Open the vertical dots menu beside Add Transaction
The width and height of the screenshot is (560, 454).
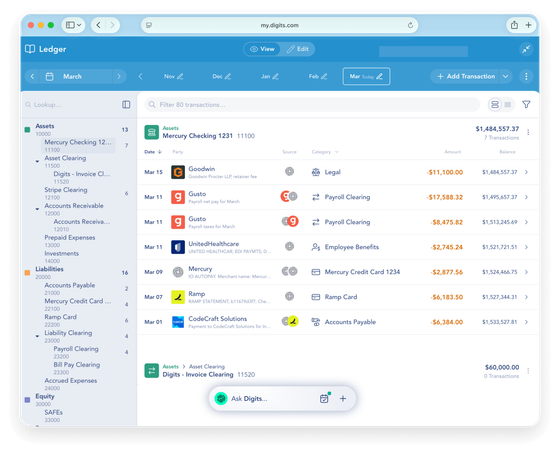point(526,76)
